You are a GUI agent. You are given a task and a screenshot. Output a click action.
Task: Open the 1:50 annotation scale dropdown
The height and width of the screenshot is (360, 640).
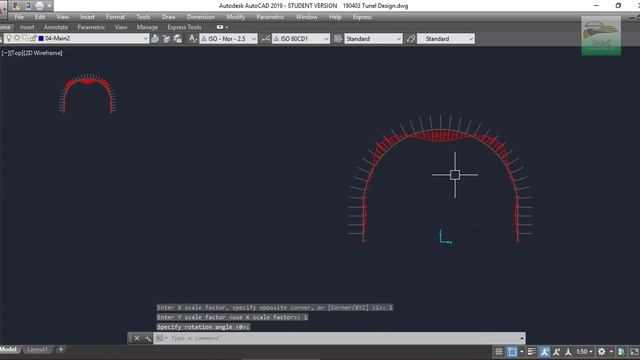pyautogui.click(x=584, y=351)
